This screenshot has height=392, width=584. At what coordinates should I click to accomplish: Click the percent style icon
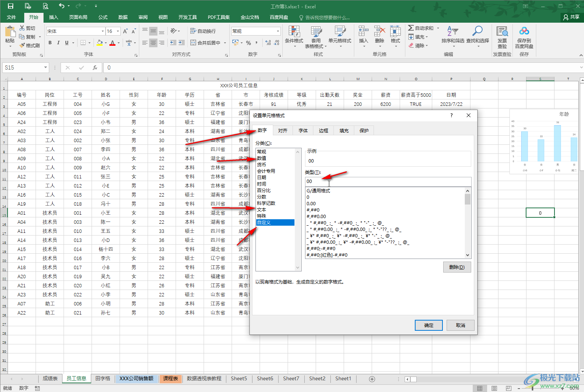(x=249, y=43)
